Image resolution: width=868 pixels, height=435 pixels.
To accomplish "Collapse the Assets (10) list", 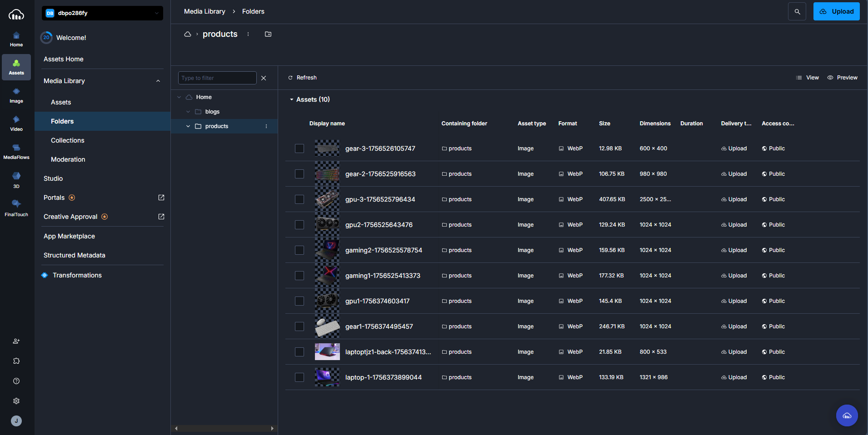I will pyautogui.click(x=292, y=99).
